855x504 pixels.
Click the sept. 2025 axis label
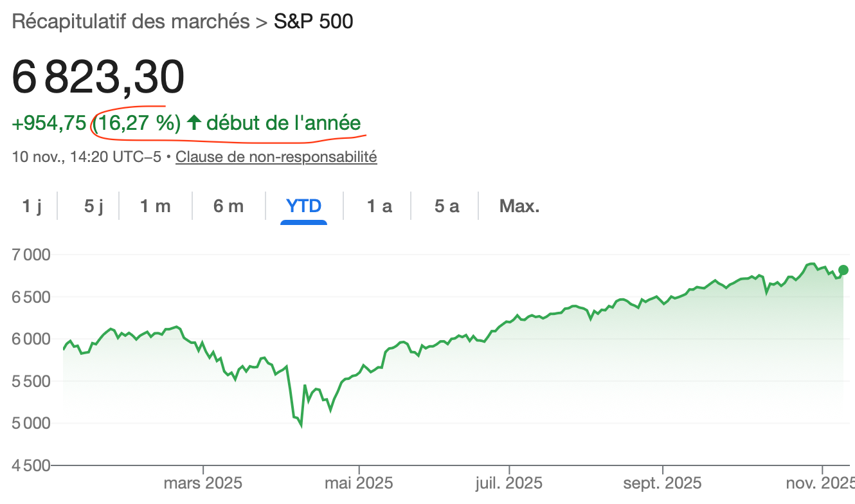662,483
